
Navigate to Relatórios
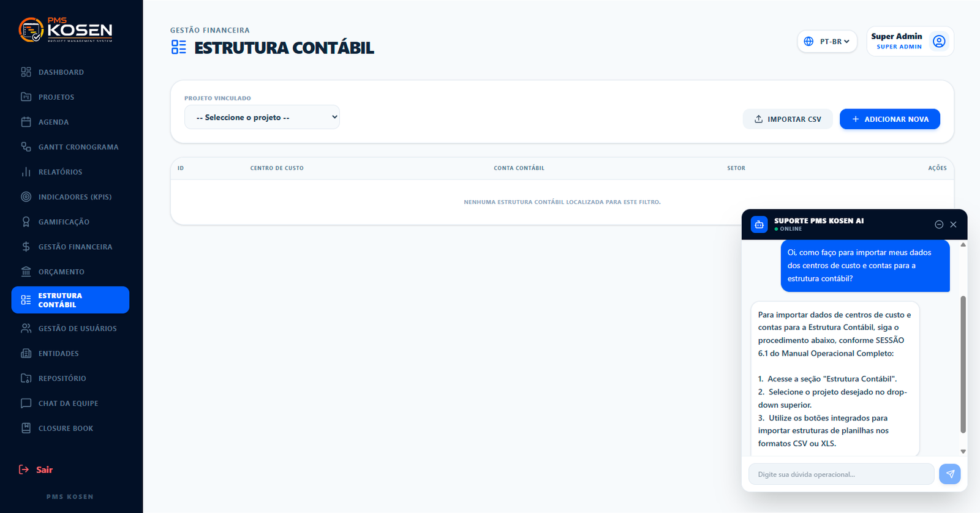click(70, 172)
